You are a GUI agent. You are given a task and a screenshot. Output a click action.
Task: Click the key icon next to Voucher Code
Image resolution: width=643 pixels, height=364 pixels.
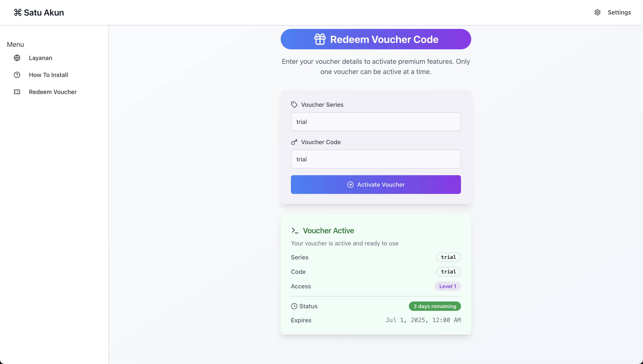click(294, 142)
